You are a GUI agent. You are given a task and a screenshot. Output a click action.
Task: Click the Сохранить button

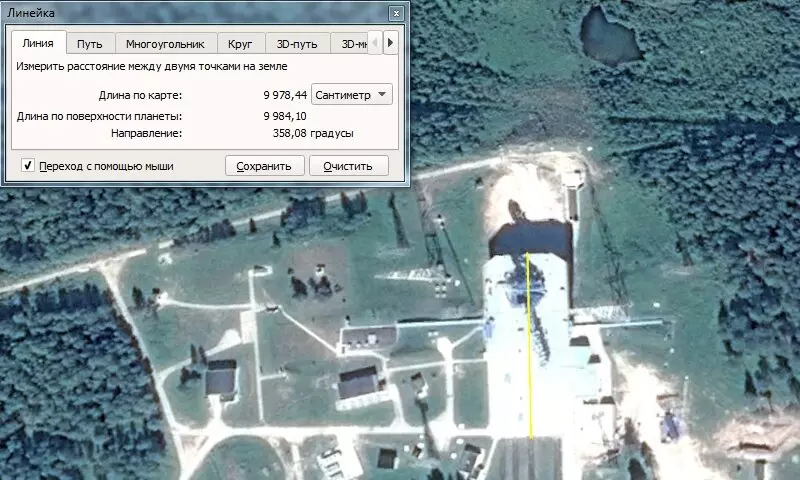[264, 166]
